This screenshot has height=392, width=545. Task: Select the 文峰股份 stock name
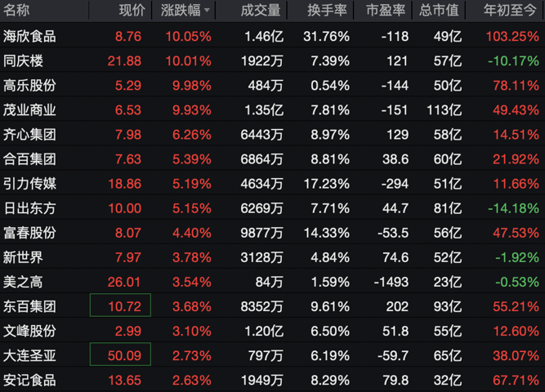click(x=30, y=331)
